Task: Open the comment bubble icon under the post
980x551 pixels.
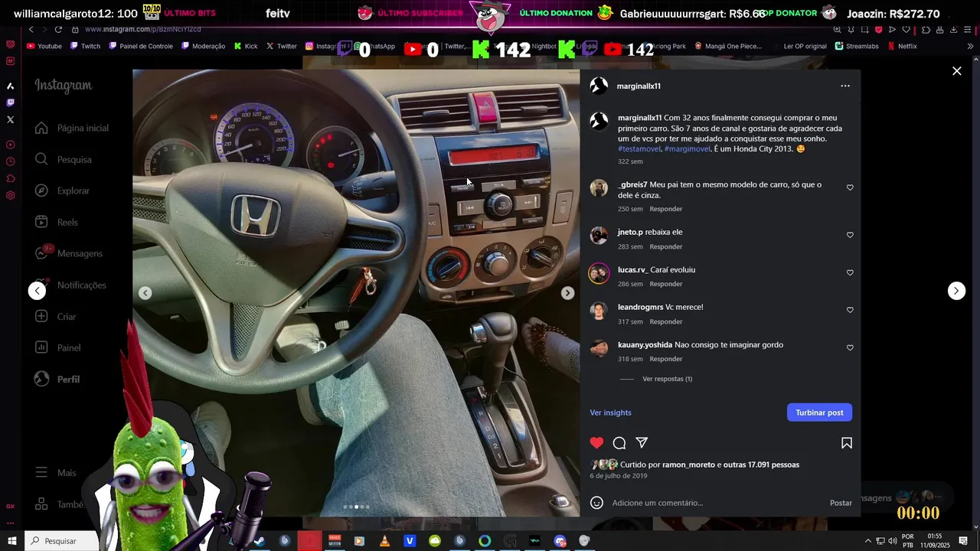Action: pos(619,443)
